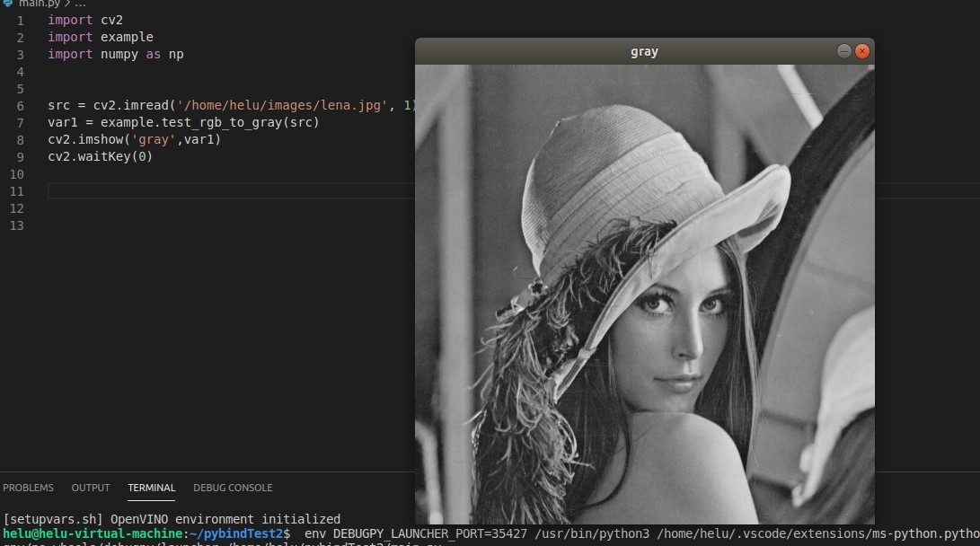Switch to the PROBLEMS panel tab
The height and width of the screenshot is (546, 980).
pyautogui.click(x=28, y=488)
